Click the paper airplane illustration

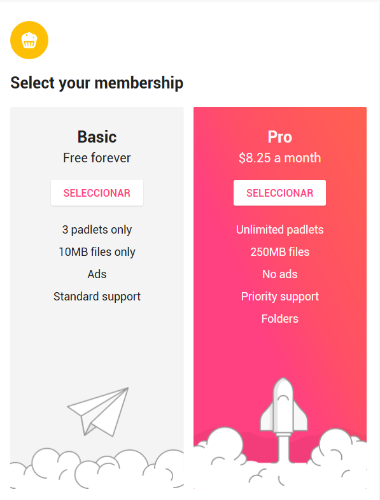[98, 412]
